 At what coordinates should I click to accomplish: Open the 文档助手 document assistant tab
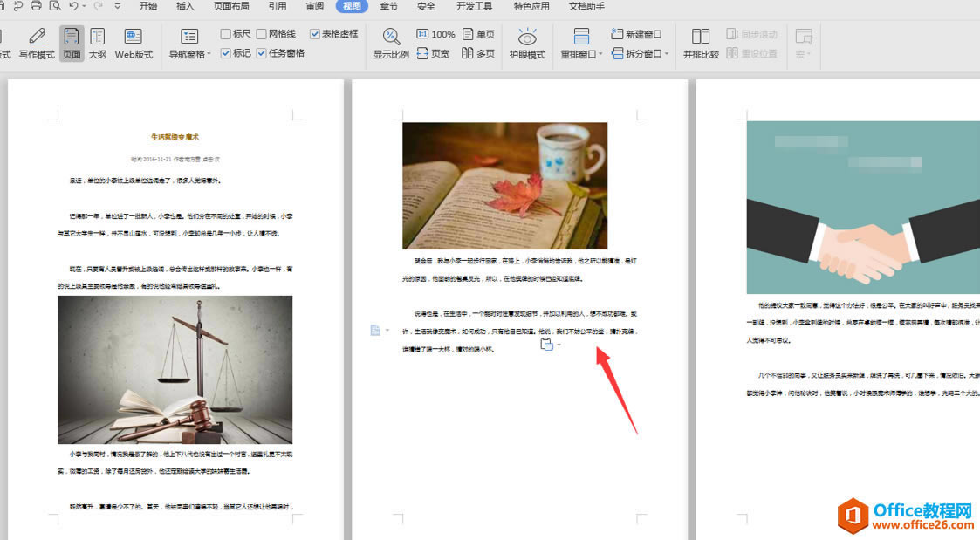tap(586, 6)
